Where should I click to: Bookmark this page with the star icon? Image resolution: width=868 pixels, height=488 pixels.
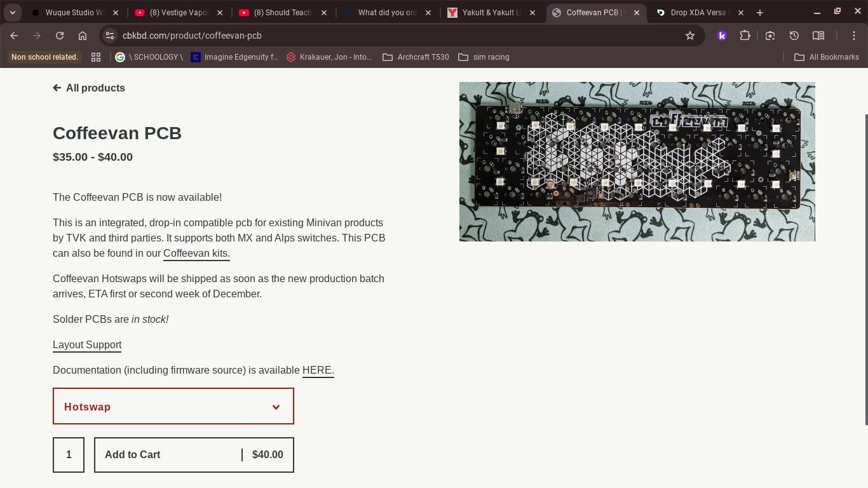click(x=690, y=36)
